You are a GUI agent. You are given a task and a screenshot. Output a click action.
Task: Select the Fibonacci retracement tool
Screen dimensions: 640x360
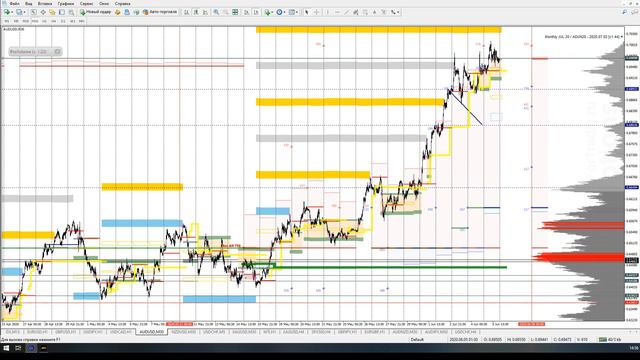point(365,12)
